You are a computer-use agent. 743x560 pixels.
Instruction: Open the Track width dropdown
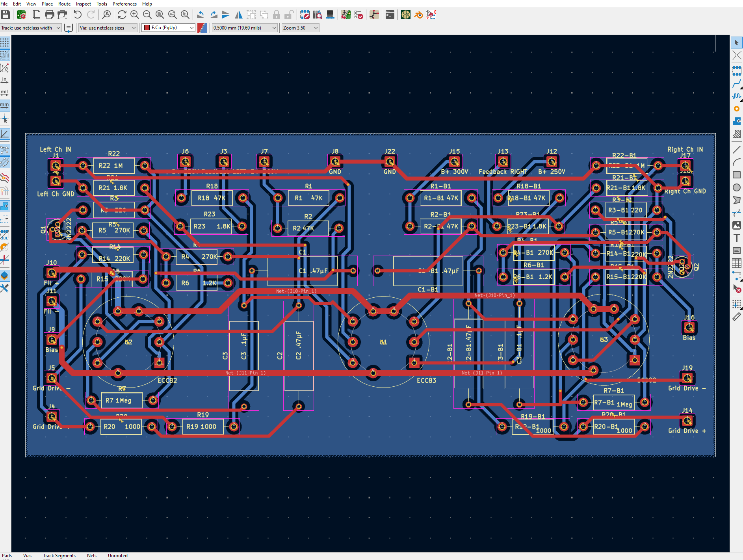pyautogui.click(x=31, y=28)
